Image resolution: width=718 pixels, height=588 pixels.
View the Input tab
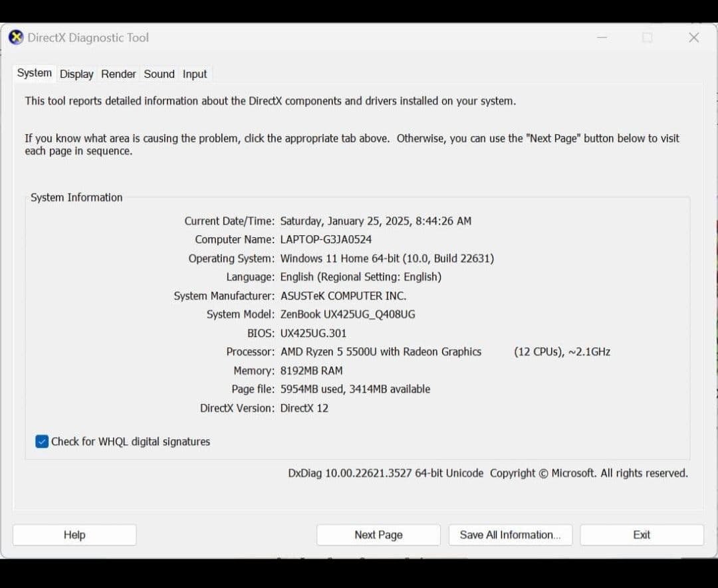pos(194,74)
